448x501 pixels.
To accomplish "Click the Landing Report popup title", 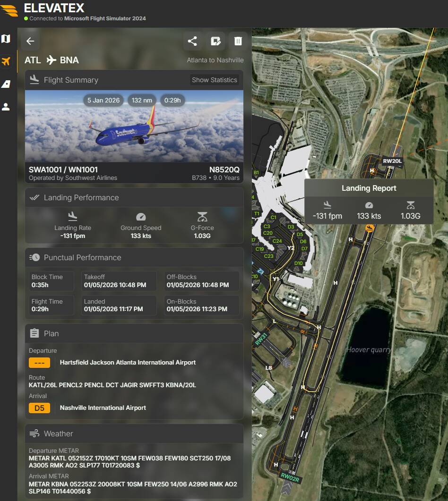I will pos(369,188).
